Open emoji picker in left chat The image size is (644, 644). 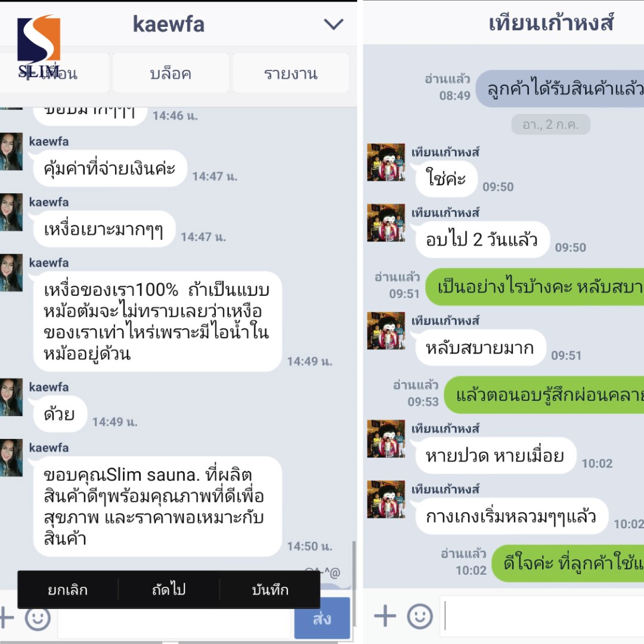tap(38, 618)
